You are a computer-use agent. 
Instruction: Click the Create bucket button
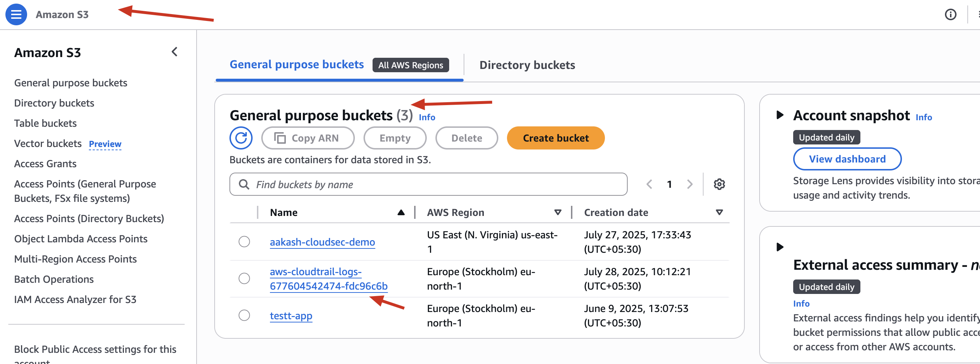[555, 138]
